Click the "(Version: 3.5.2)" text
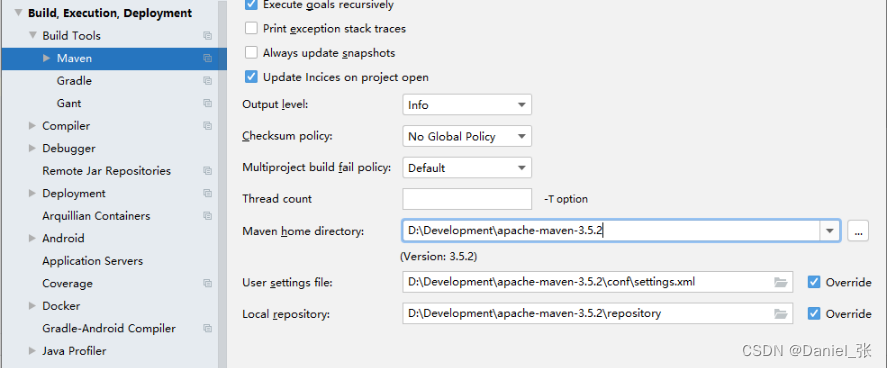This screenshot has width=887, height=368. coord(438,256)
